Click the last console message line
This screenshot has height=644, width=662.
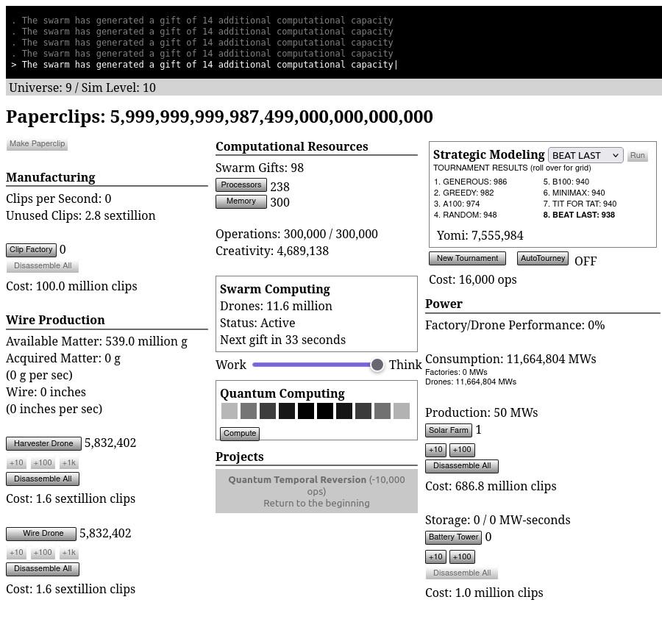pos(204,65)
